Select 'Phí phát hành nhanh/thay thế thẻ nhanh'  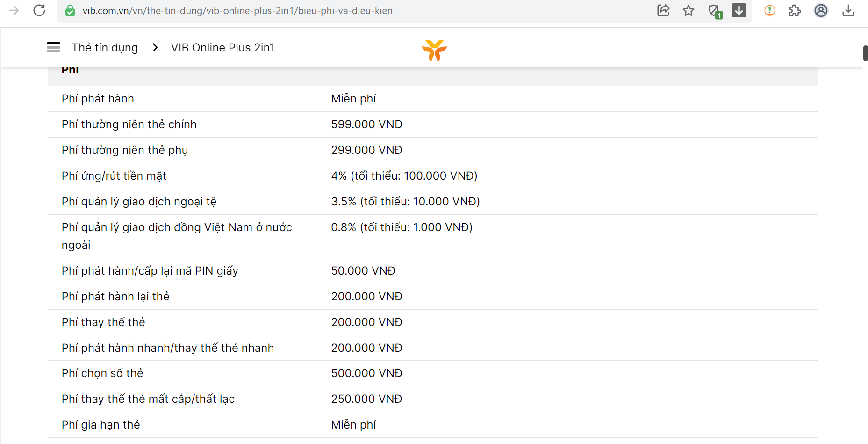pos(168,348)
